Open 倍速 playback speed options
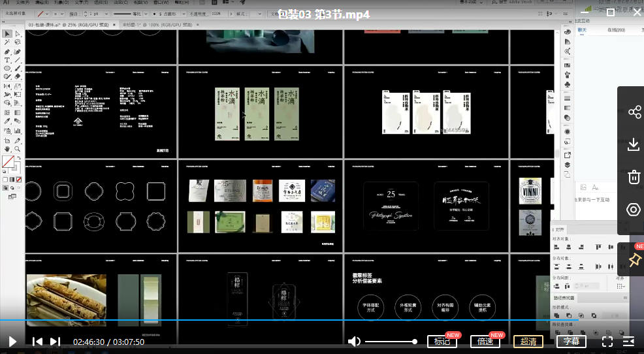This screenshot has height=354, width=644. coord(485,342)
